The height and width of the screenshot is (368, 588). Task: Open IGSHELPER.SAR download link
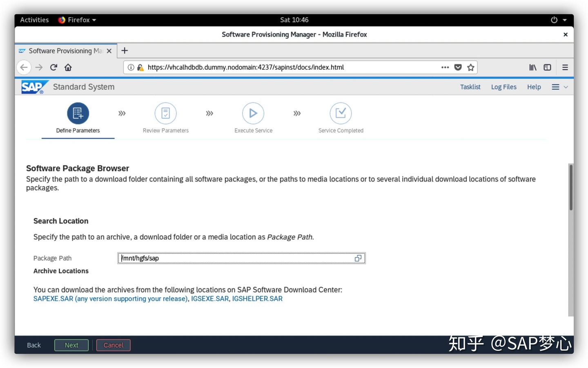tap(257, 299)
